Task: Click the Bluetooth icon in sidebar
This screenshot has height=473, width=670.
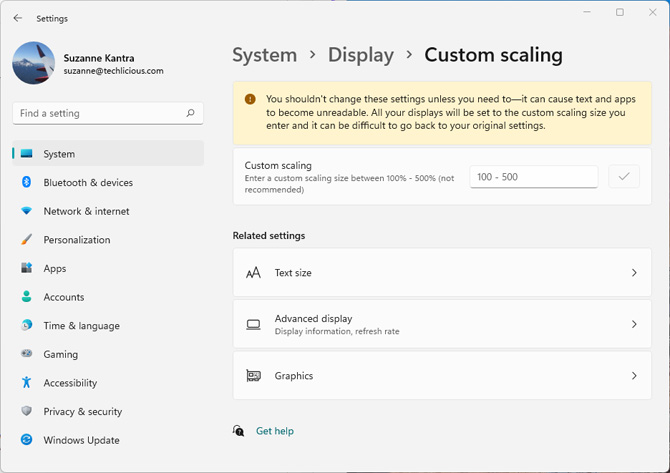Action: click(26, 182)
